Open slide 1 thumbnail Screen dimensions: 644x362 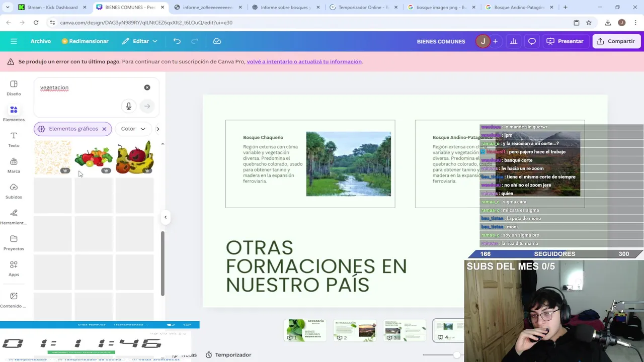305,329
